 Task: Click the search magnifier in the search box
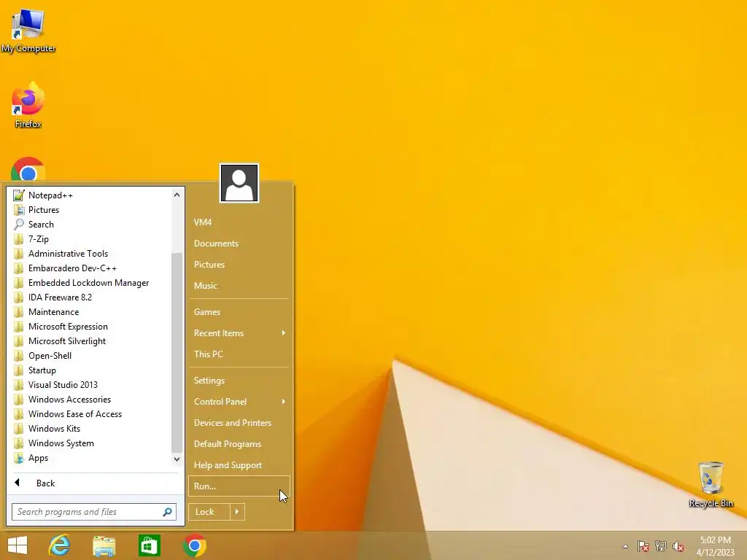(x=167, y=512)
